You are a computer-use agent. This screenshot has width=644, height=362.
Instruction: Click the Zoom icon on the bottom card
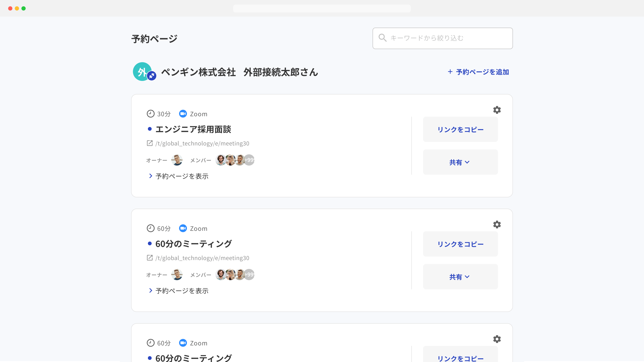(183, 343)
